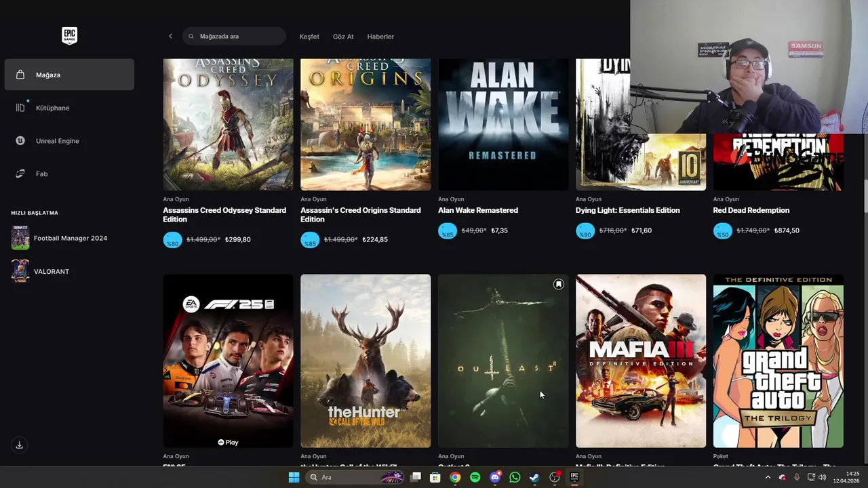Open downloads icon at sidebar bottom
The image size is (868, 488).
pos(20,445)
